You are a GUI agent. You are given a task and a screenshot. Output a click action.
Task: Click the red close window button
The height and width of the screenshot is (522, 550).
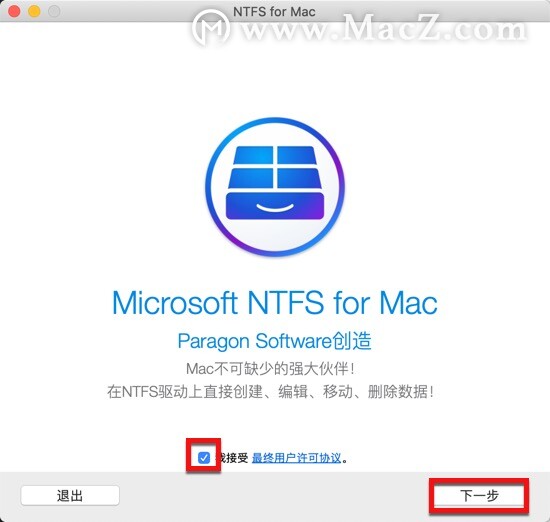(14, 11)
